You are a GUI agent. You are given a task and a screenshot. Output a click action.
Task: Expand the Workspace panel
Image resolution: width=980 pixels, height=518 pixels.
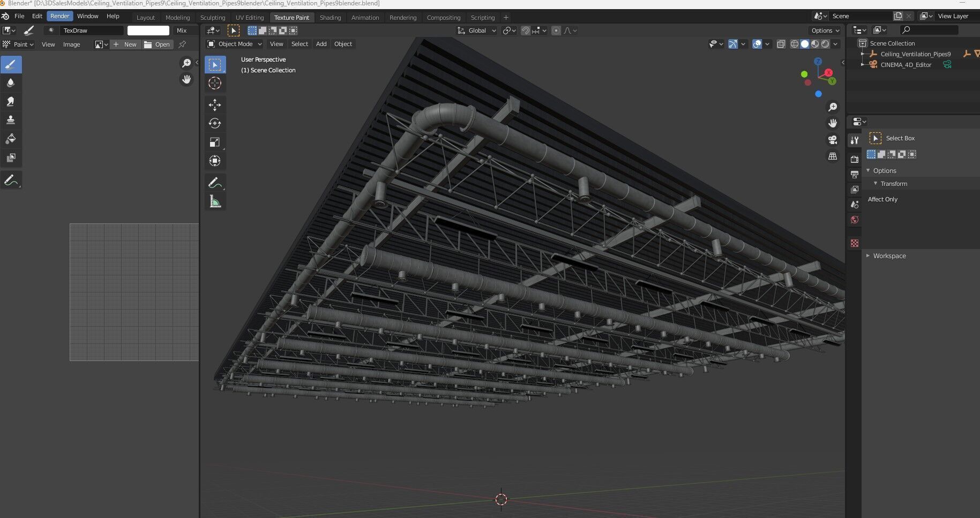[x=868, y=256]
